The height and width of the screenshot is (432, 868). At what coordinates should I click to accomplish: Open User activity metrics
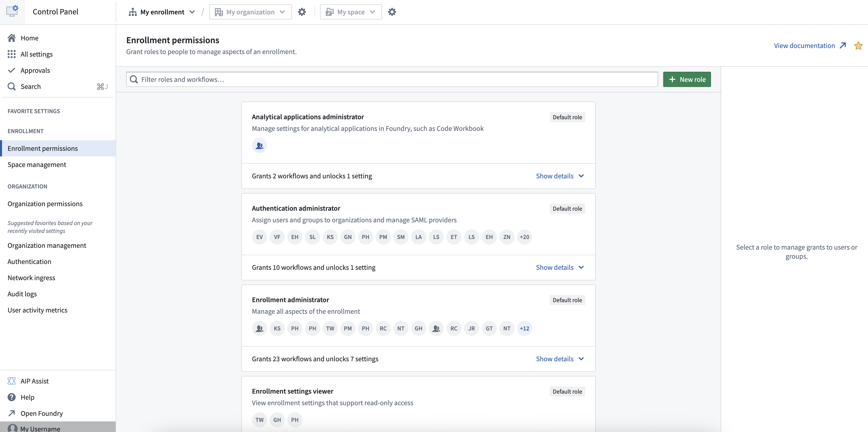tap(58, 310)
